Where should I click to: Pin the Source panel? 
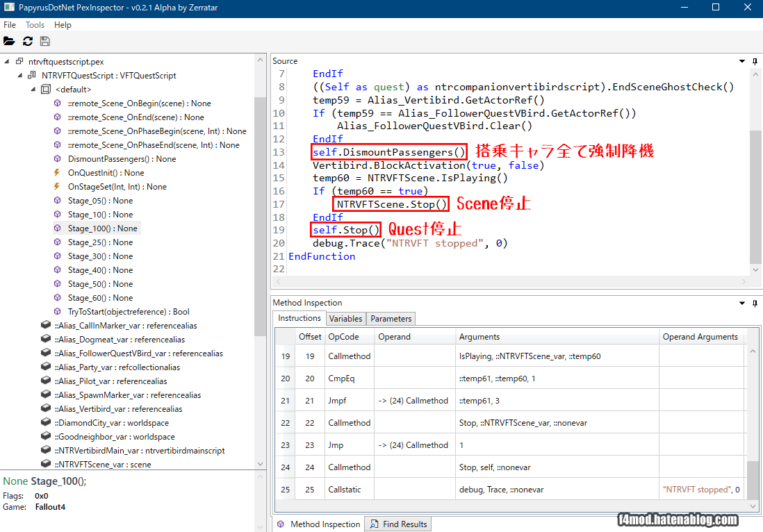tap(755, 61)
